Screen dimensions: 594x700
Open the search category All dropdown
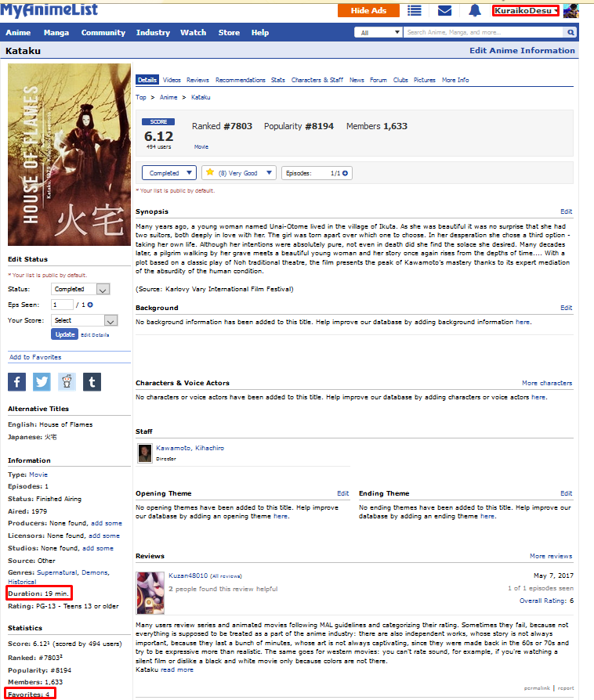[378, 33]
